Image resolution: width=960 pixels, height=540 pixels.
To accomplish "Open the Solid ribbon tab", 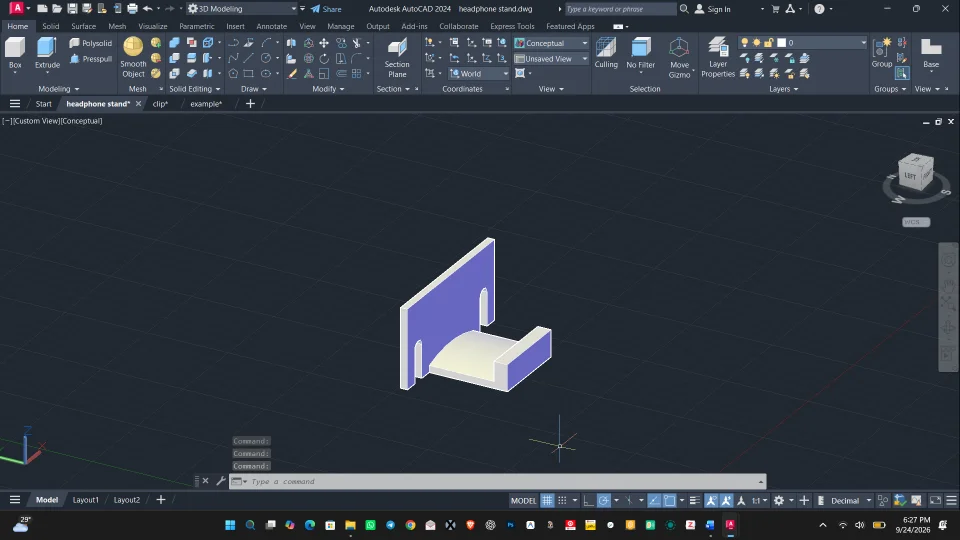I will click(51, 26).
